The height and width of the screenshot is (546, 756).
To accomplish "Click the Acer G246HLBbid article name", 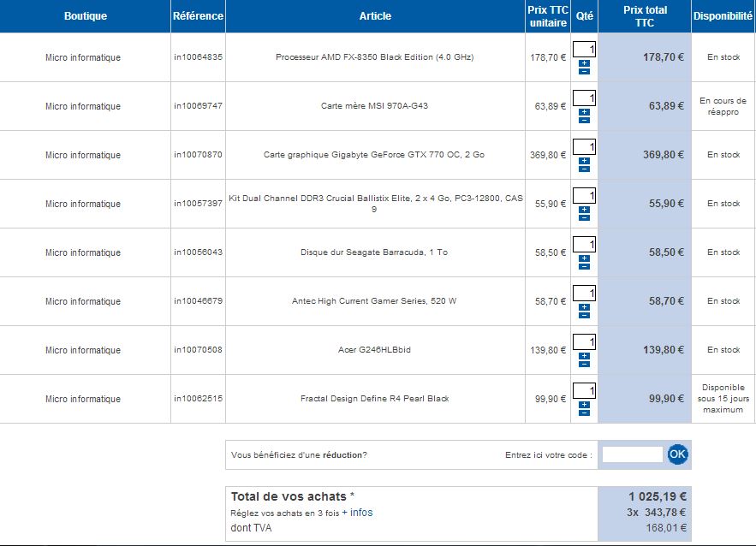I will [374, 350].
